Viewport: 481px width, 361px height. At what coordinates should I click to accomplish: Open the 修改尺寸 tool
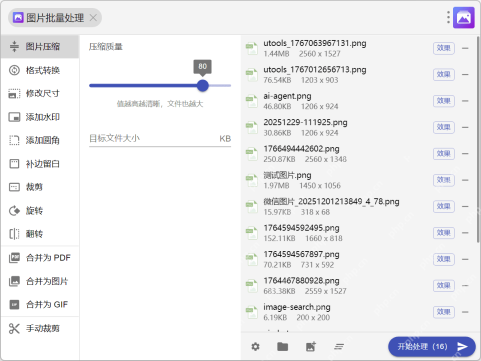(x=40, y=93)
